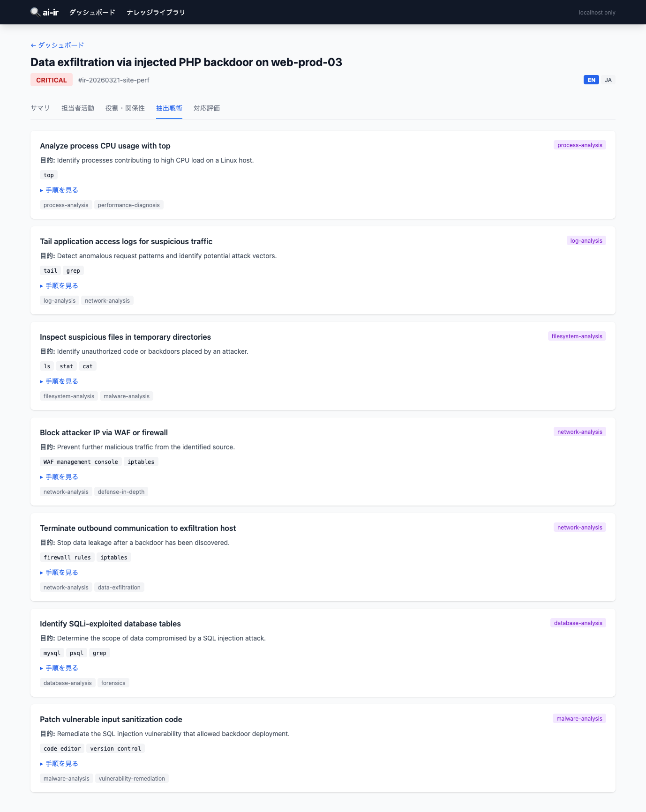Viewport: 646px width, 812px height.
Task: Switch language to JA
Action: point(608,80)
